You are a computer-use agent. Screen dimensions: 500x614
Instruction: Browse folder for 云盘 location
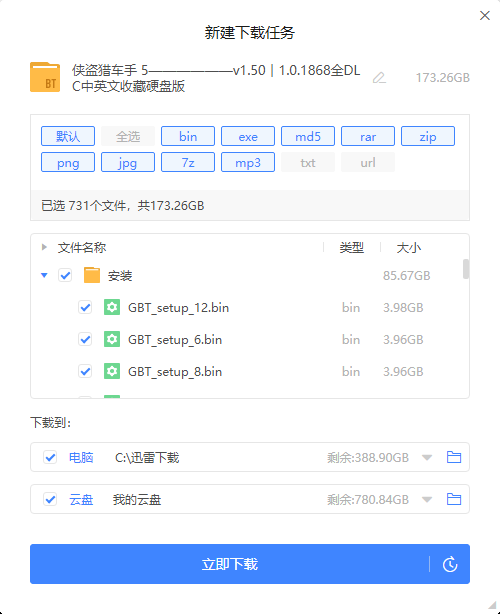[454, 499]
